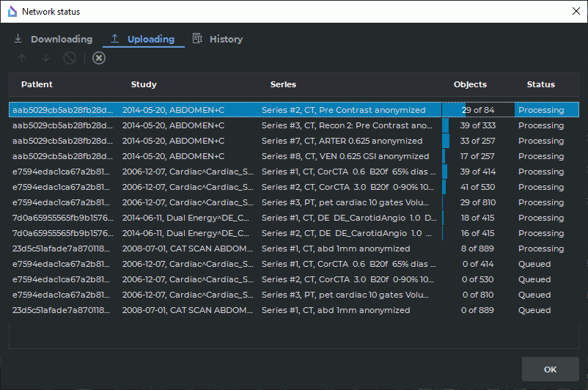
Task: Click '8 of 889' objects cell
Action: pos(478,249)
